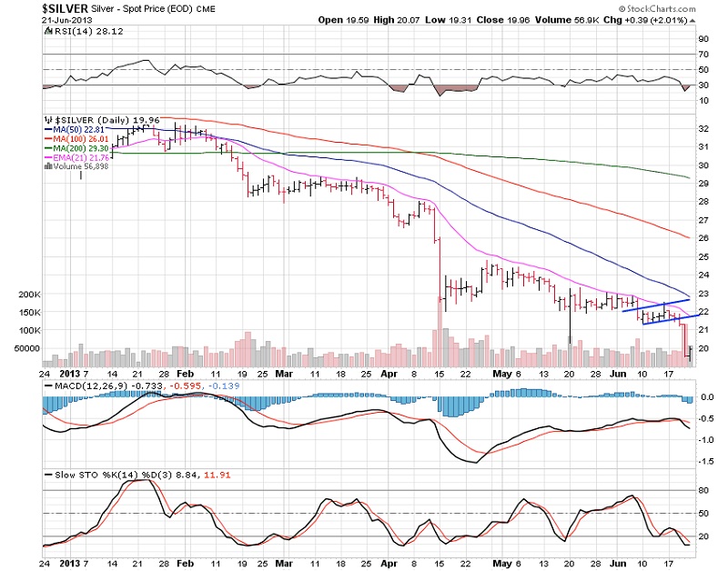Click the 100K volume axis label
Image resolution: width=728 pixels, height=571 pixels.
30,330
